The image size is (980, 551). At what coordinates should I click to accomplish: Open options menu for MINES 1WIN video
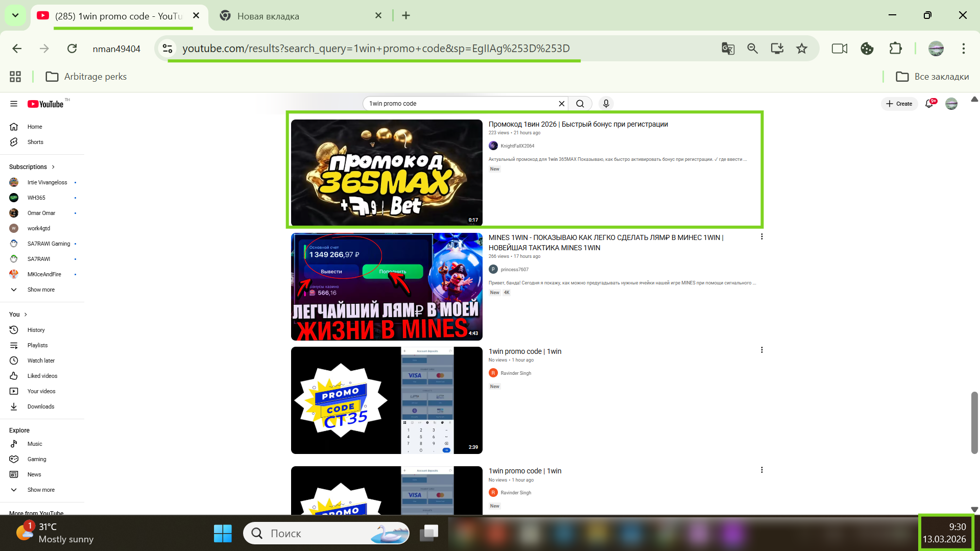[761, 237]
